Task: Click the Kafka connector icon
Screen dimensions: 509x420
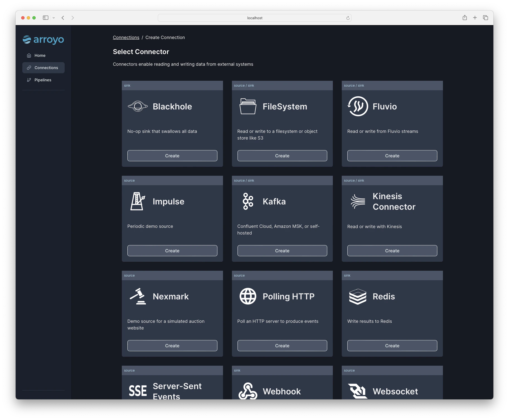Action: 248,201
